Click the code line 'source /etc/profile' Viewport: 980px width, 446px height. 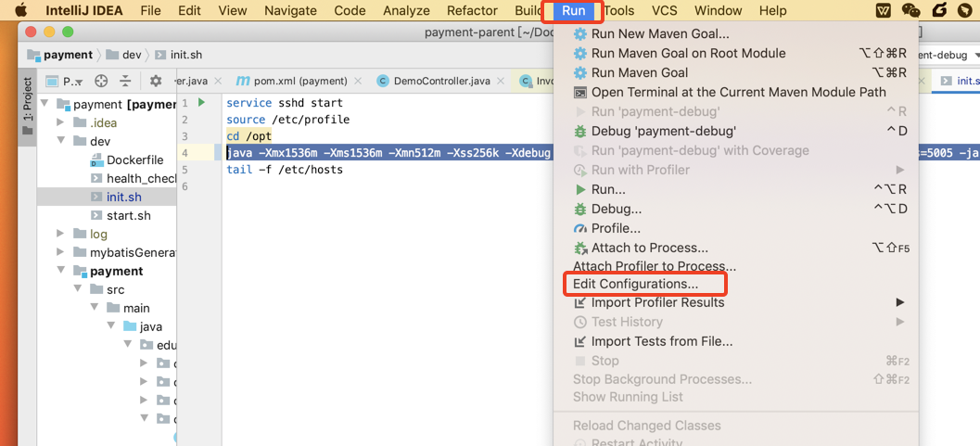tap(287, 120)
